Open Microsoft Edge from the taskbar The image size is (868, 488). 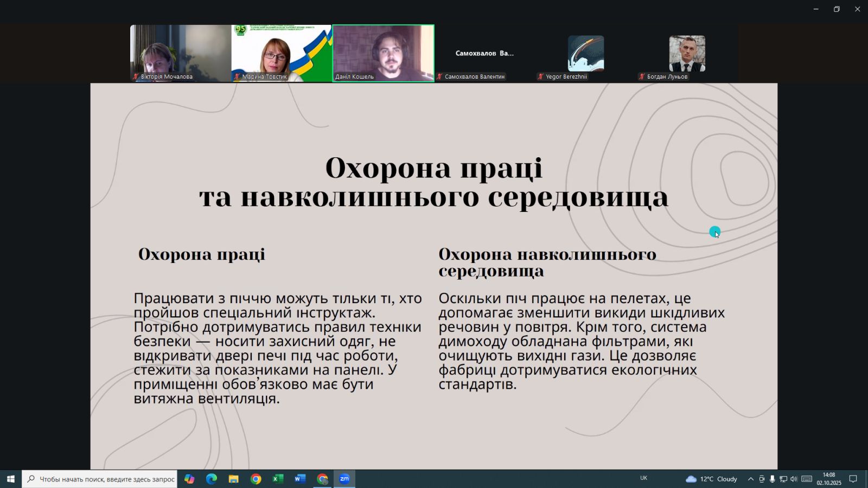coord(212,479)
